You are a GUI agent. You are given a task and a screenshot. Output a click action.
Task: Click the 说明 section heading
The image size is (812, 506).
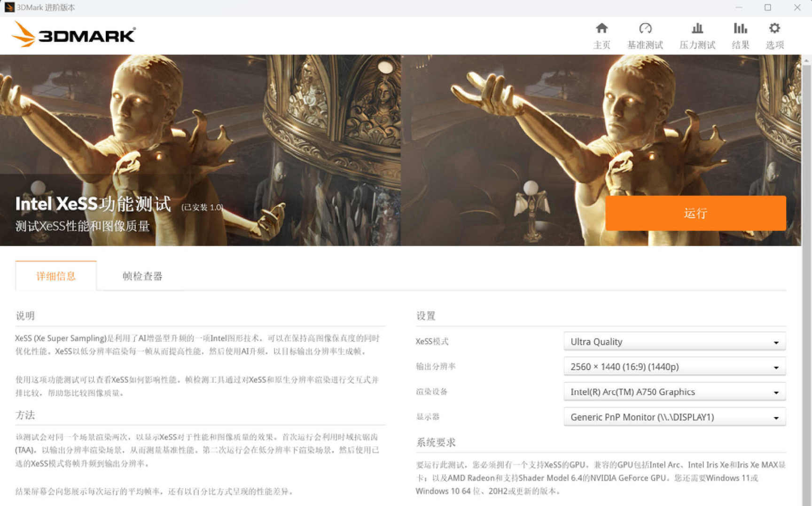point(25,316)
